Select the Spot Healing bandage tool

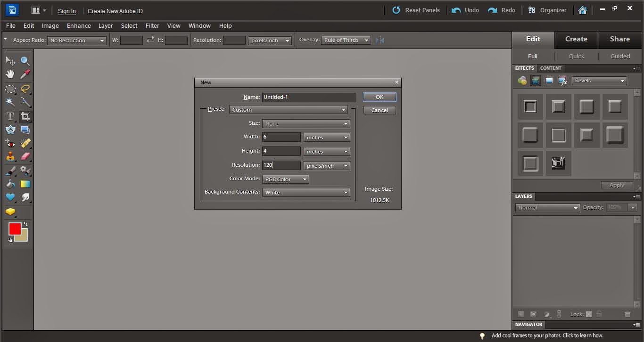tap(25, 144)
